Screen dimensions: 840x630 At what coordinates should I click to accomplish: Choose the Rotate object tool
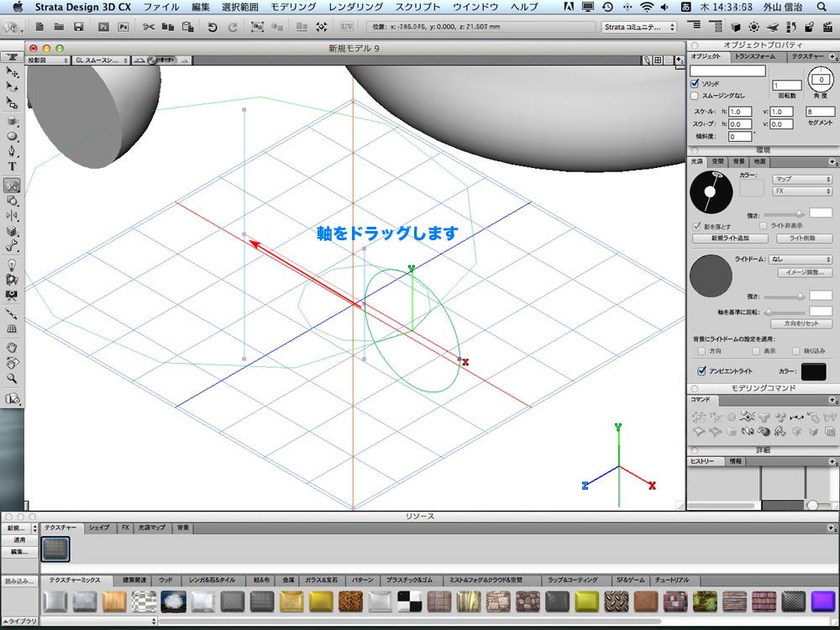point(12,87)
